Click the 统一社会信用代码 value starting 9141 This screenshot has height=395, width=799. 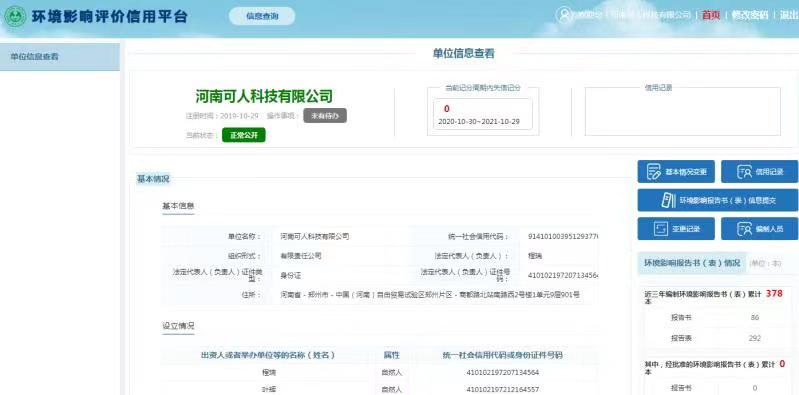point(563,236)
